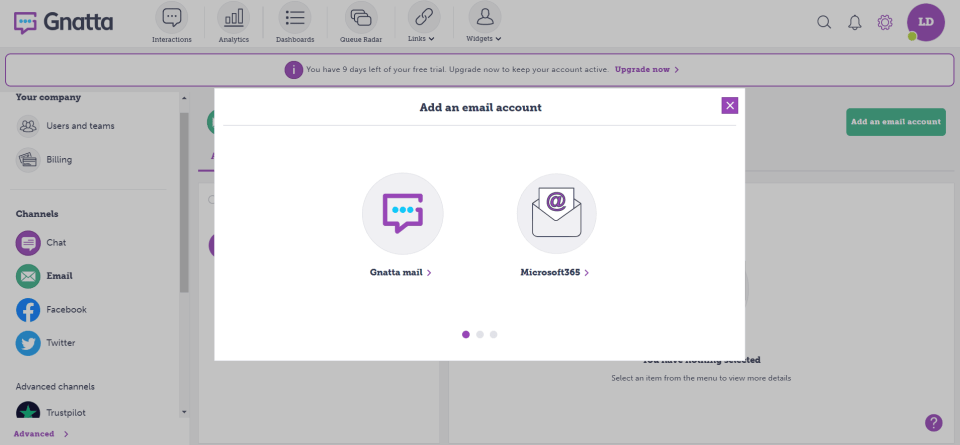The height and width of the screenshot is (445, 960).
Task: Expand the Advanced link at sidebar bottom
Action: pos(41,434)
